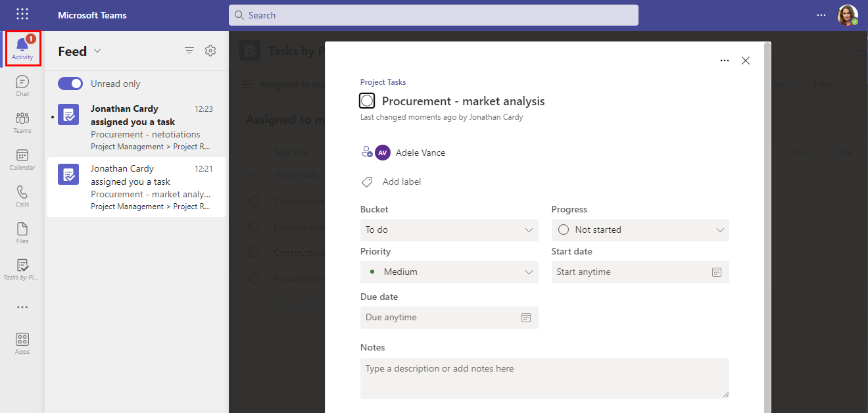This screenshot has width=868, height=413.
Task: Click the Tasks by Planner app icon in header
Action: click(250, 51)
